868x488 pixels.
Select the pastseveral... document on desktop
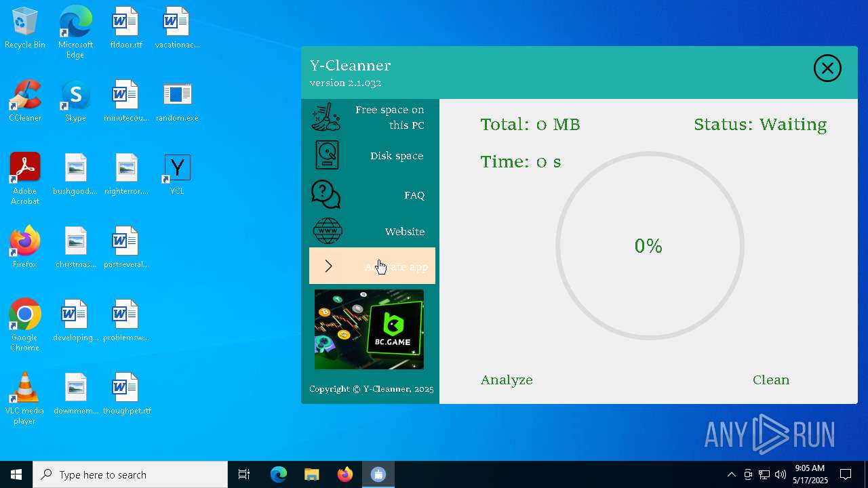(126, 248)
